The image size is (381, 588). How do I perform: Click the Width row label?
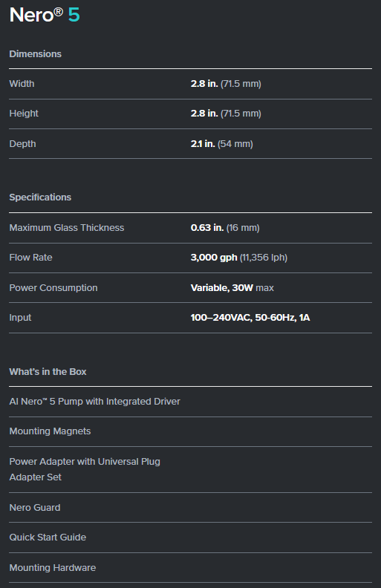point(22,84)
